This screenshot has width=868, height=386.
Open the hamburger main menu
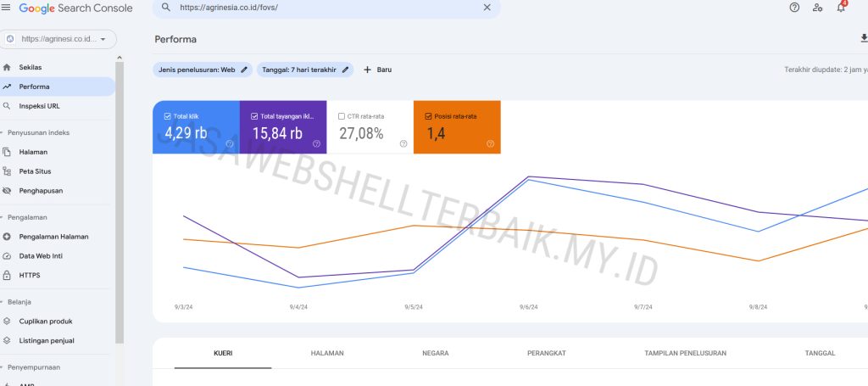[7, 8]
